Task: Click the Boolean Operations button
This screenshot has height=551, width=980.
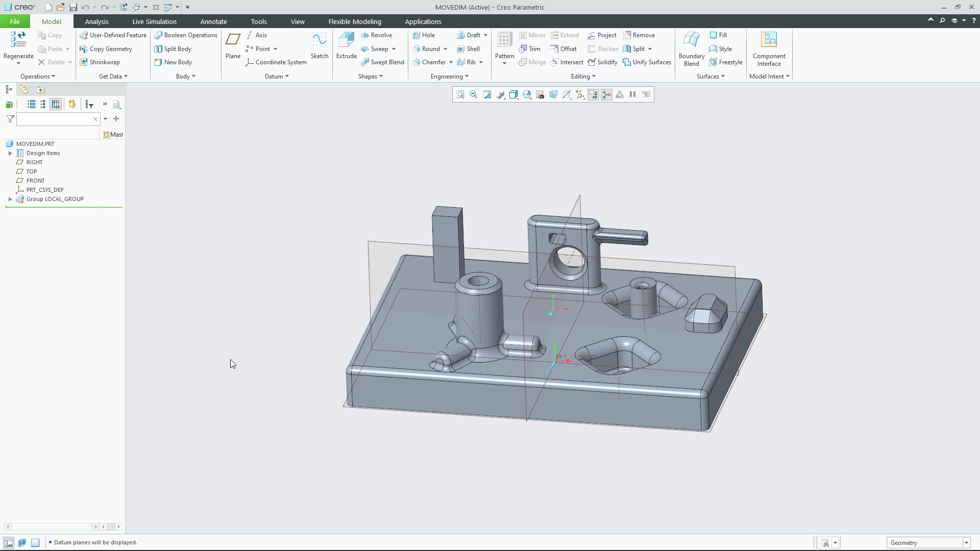Action: coord(186,35)
